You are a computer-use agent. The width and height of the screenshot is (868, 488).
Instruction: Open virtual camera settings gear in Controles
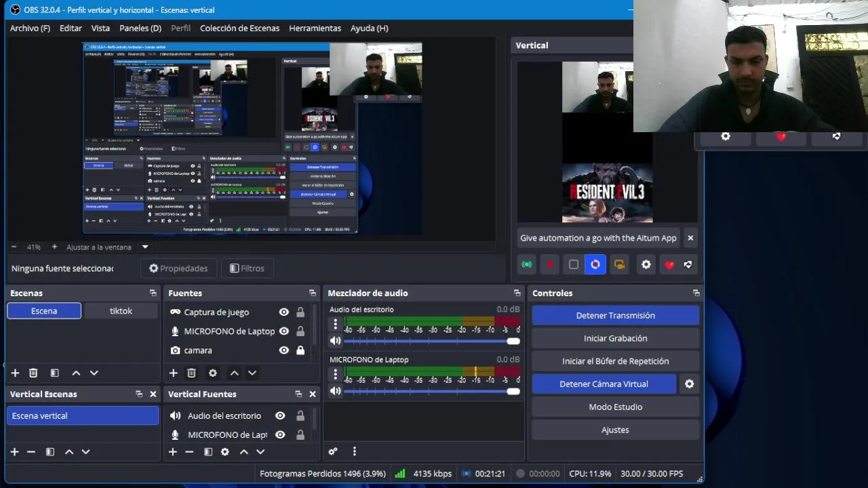click(x=689, y=384)
